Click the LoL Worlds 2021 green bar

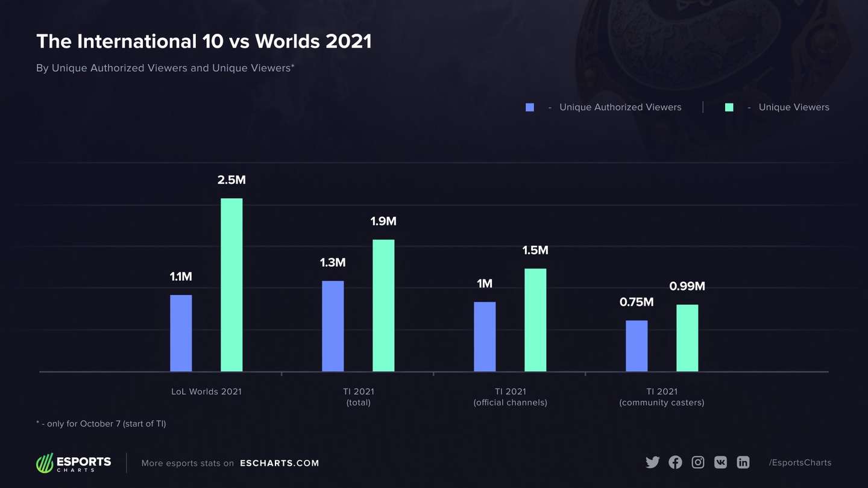coord(231,285)
